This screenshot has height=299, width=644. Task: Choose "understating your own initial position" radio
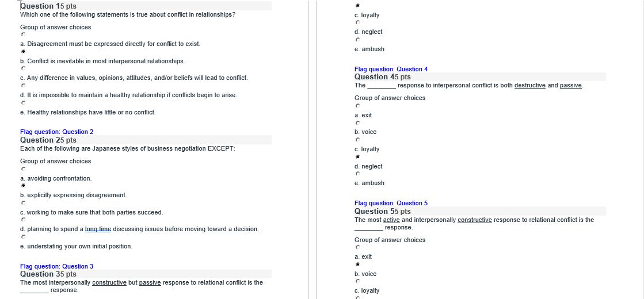22,237
